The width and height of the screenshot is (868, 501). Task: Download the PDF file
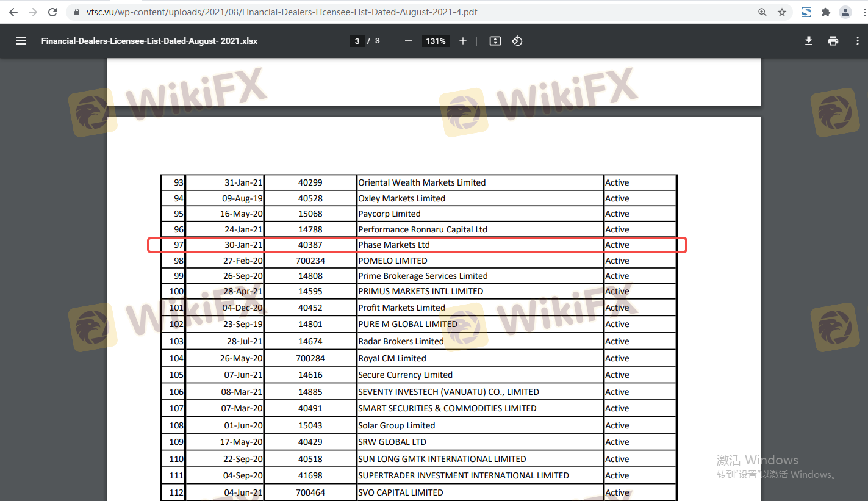tap(809, 41)
